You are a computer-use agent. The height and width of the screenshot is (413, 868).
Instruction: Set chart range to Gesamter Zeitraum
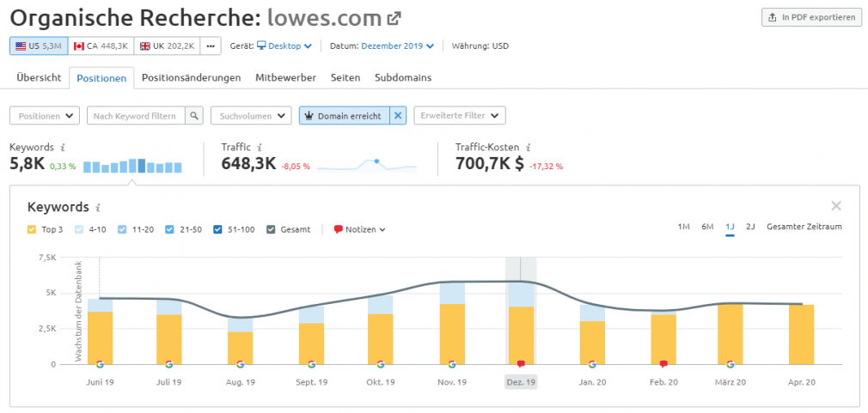click(804, 227)
